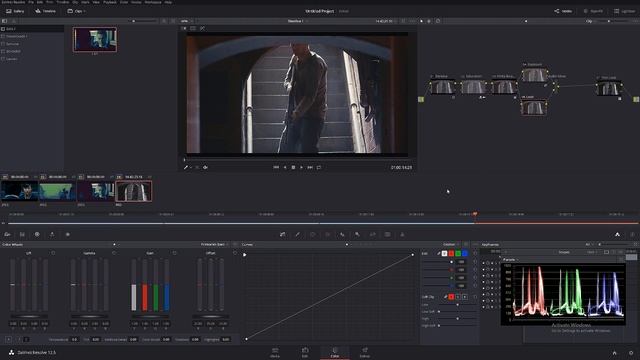Open the Blur palette icon
The width and height of the screenshot is (640, 360).
pyautogui.click(x=342, y=234)
